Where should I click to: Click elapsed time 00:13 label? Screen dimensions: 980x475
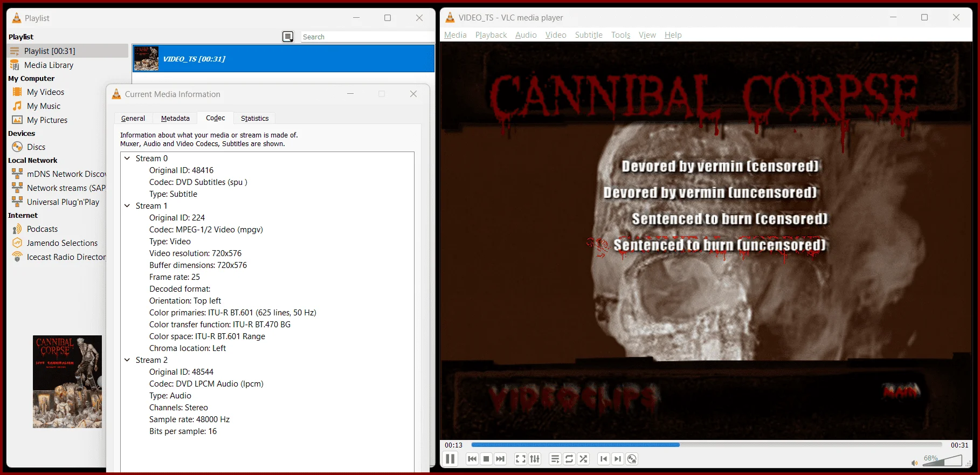[x=454, y=445]
